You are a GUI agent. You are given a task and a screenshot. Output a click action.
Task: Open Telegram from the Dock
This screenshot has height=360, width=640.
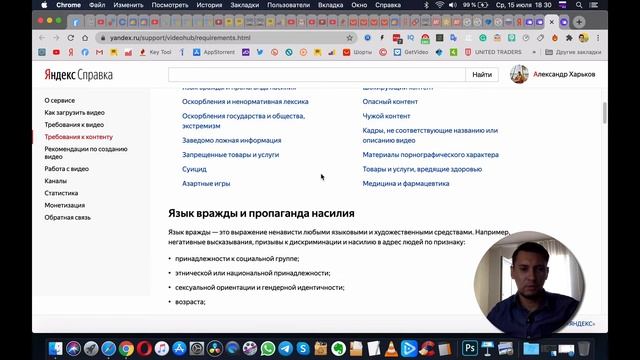pyautogui.click(x=285, y=349)
